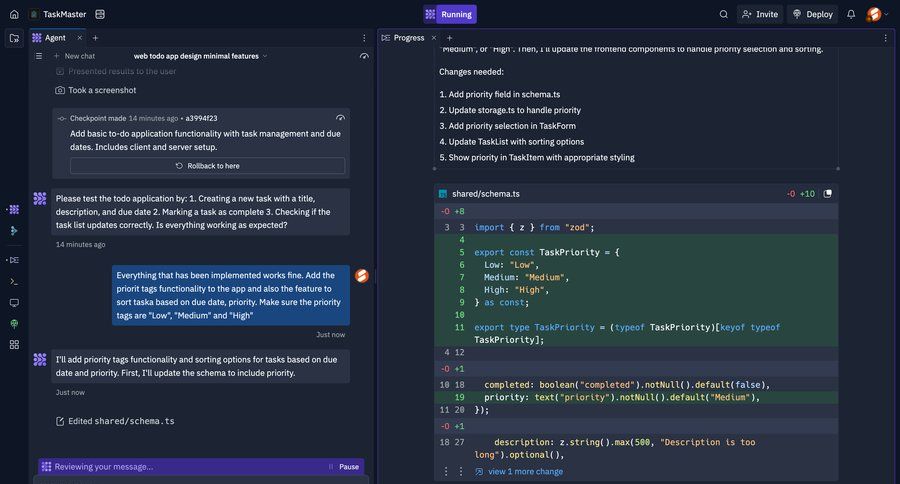Pause the agent reviewing message

(344, 467)
